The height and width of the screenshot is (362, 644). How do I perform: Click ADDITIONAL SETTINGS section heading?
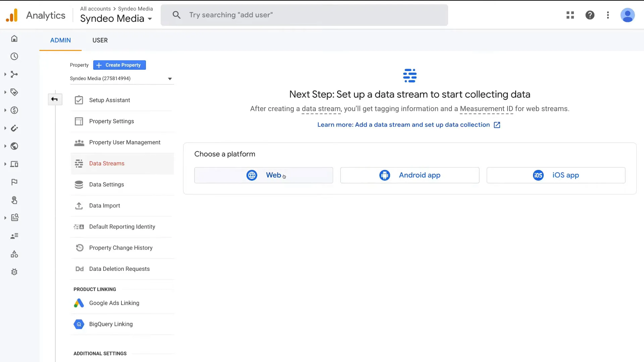pos(100,354)
